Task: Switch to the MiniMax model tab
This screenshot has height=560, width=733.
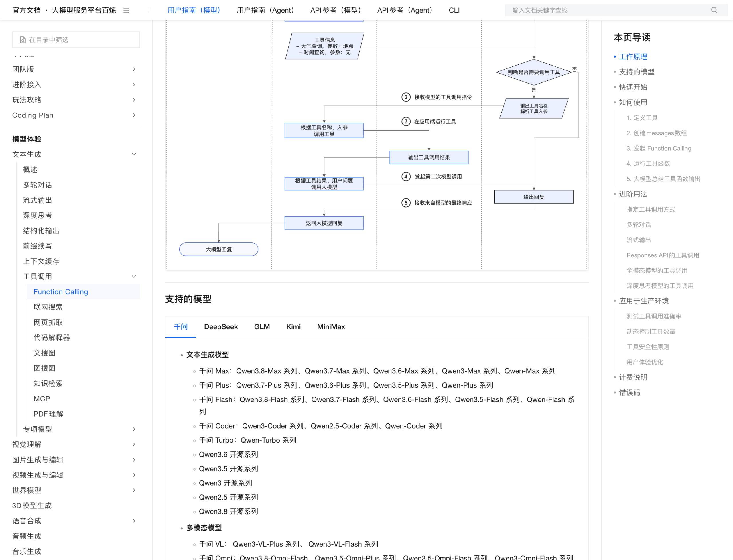Action: pos(331,327)
